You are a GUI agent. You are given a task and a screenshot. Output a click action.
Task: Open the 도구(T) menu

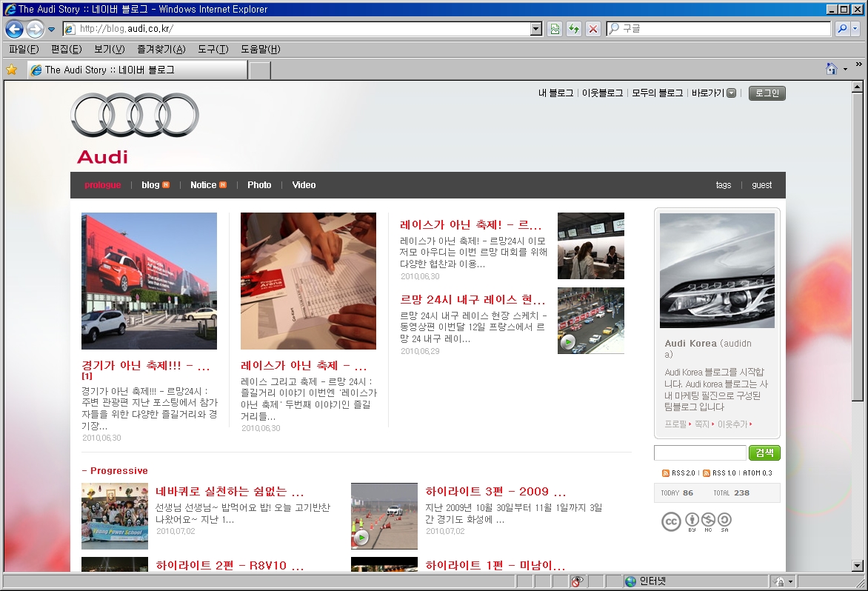[213, 49]
